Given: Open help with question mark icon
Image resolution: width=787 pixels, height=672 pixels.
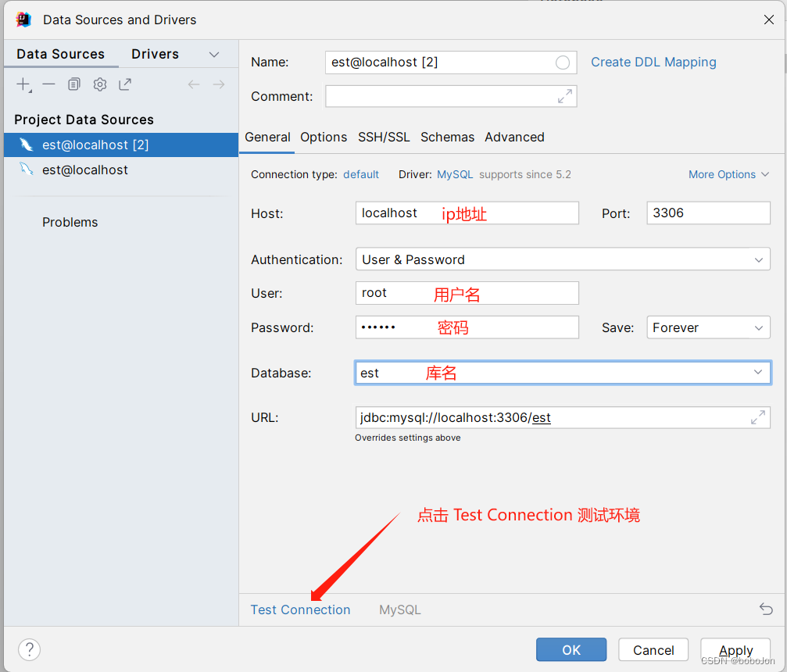Looking at the screenshot, I should pyautogui.click(x=30, y=649).
